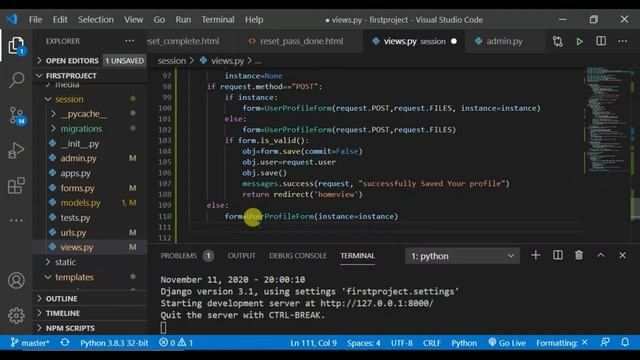Show additional activity bar views
This screenshot has height=360, width=640.
[x=16, y=220]
